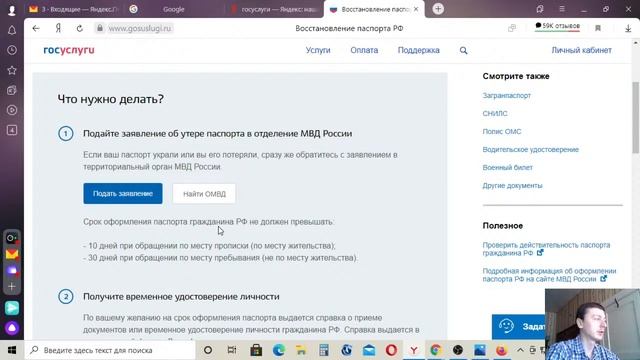Open Подробная информация об оформлении паспорта link
This screenshot has width=640, height=360.
click(549, 275)
